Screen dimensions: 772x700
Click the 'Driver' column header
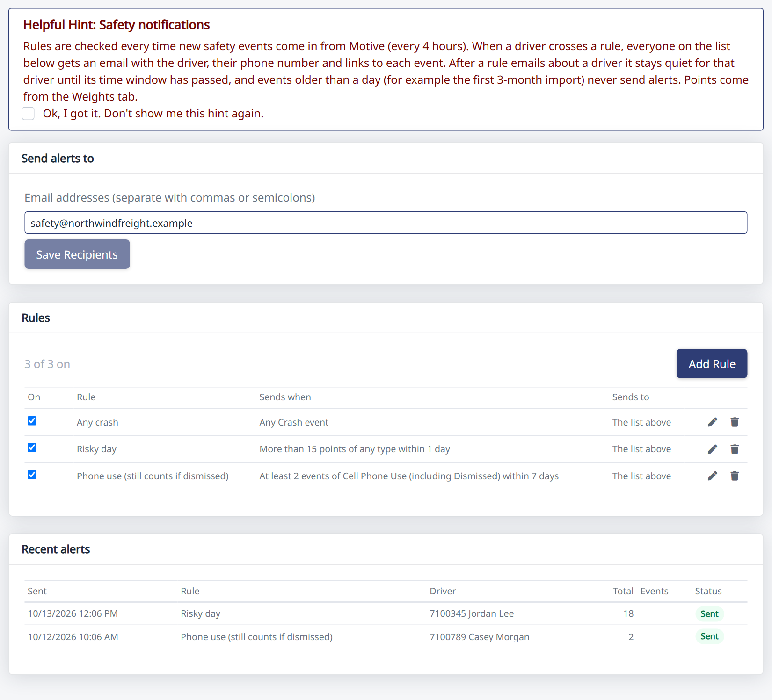click(x=443, y=591)
